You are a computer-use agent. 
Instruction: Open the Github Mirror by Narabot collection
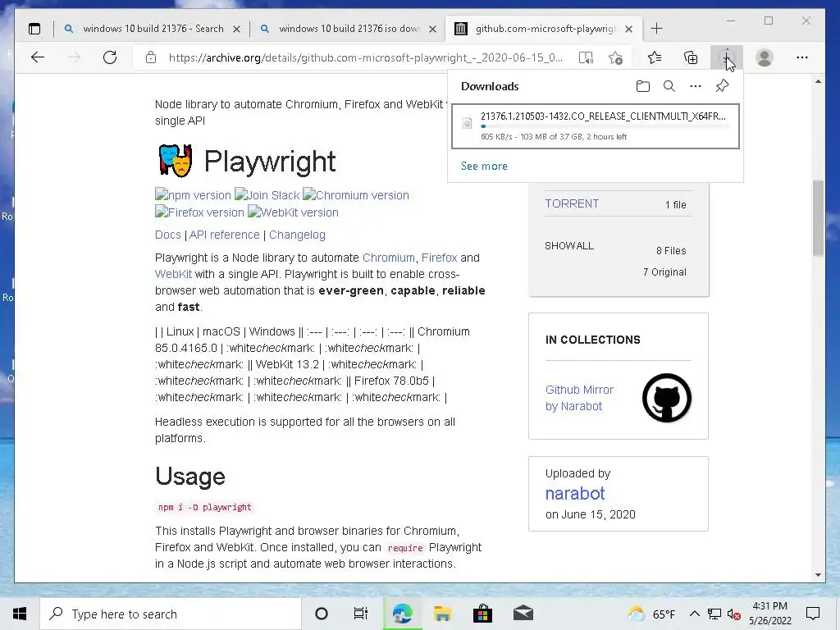click(579, 398)
